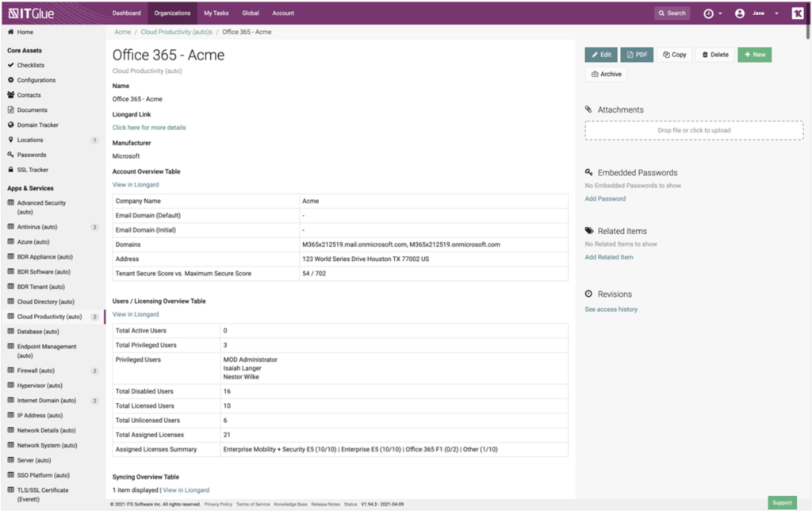Screen dimensions: 812x511
Task: Open Configurations gear icon
Action: [10, 80]
